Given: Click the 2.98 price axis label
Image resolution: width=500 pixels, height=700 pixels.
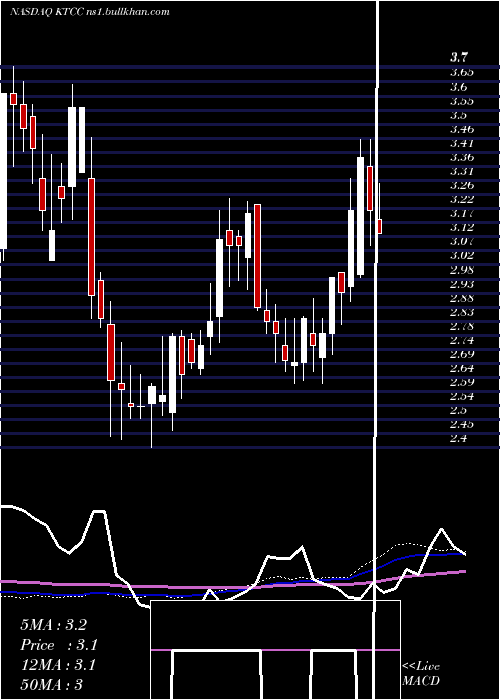Looking at the screenshot, I should pos(462,270).
